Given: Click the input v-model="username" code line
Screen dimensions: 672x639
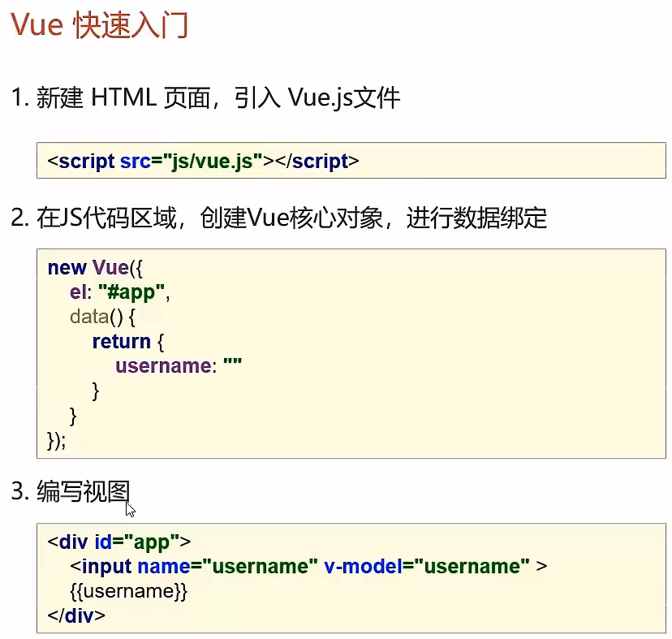Looking at the screenshot, I should [x=308, y=567].
